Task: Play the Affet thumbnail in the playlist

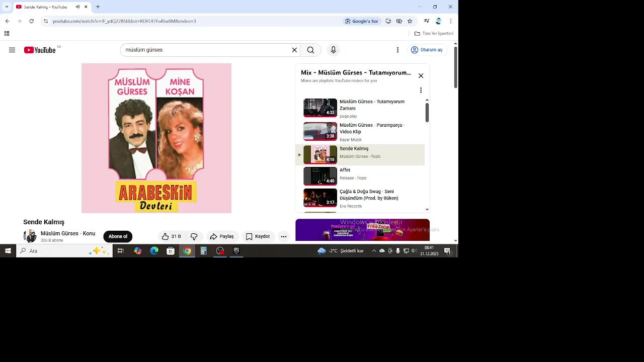Action: [320, 176]
